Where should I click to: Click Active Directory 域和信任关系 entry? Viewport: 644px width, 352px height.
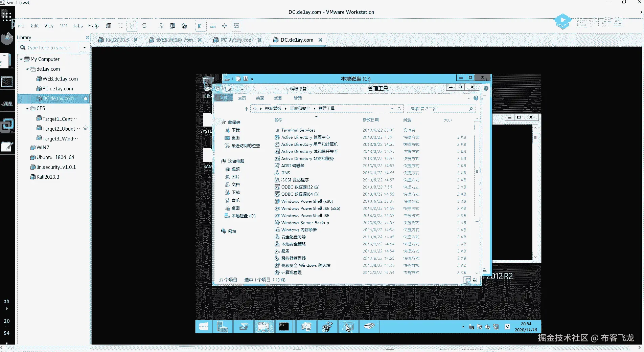click(x=309, y=152)
